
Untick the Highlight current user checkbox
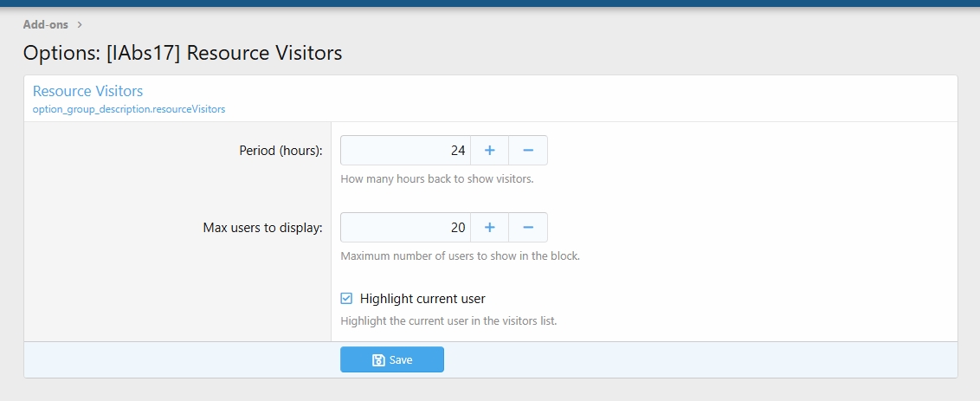pyautogui.click(x=346, y=299)
